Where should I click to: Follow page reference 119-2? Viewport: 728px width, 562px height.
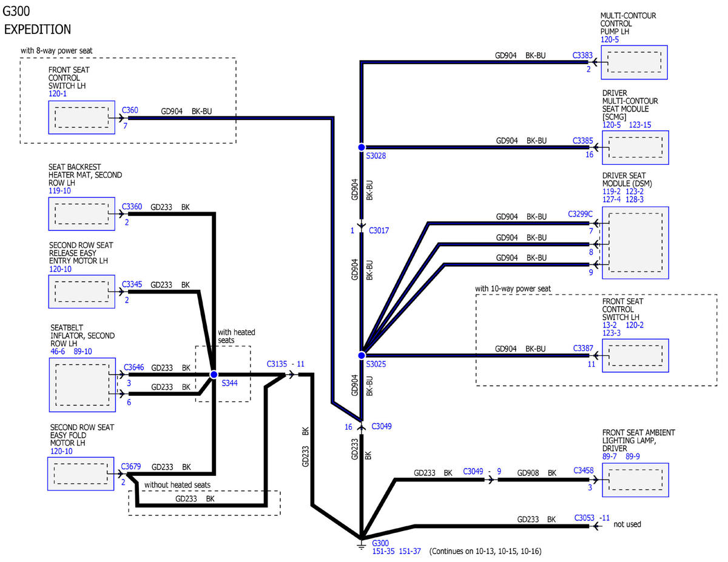tap(612, 191)
